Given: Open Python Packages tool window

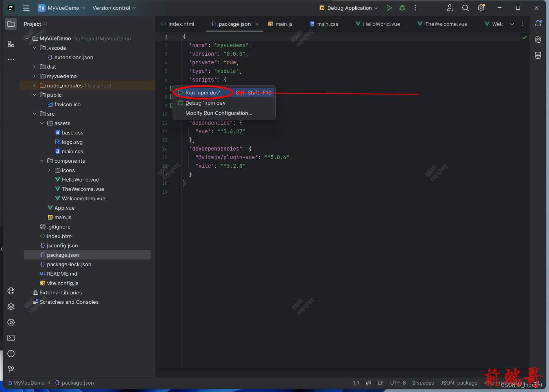Looking at the screenshot, I should click(x=11, y=291).
